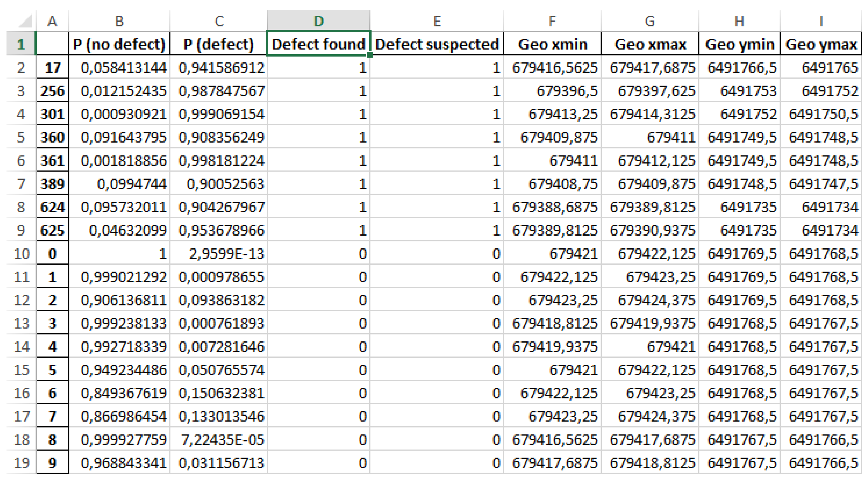Select cell containing 2,9599E-13
Screen dimensions: 868x480
tap(218, 253)
